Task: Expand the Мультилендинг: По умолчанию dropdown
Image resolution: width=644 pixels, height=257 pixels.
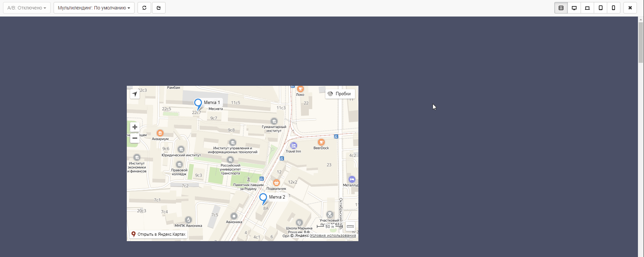Action: 94,8
